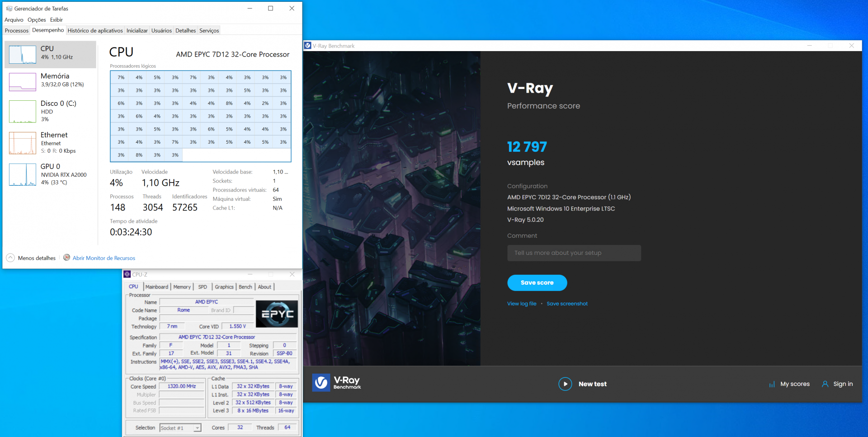This screenshot has width=868, height=437.
Task: Open the Graphics tab in CPU-Z
Action: (224, 287)
